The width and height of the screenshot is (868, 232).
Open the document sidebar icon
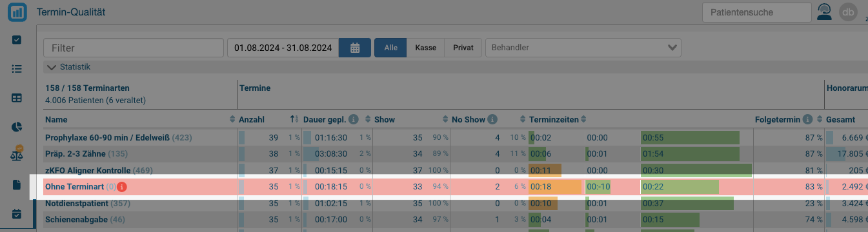tap(17, 185)
